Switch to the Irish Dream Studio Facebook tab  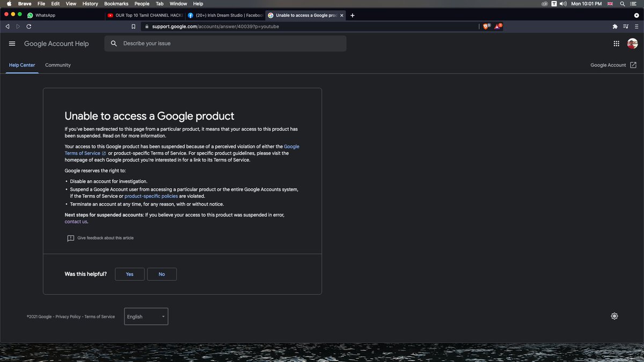point(225,16)
